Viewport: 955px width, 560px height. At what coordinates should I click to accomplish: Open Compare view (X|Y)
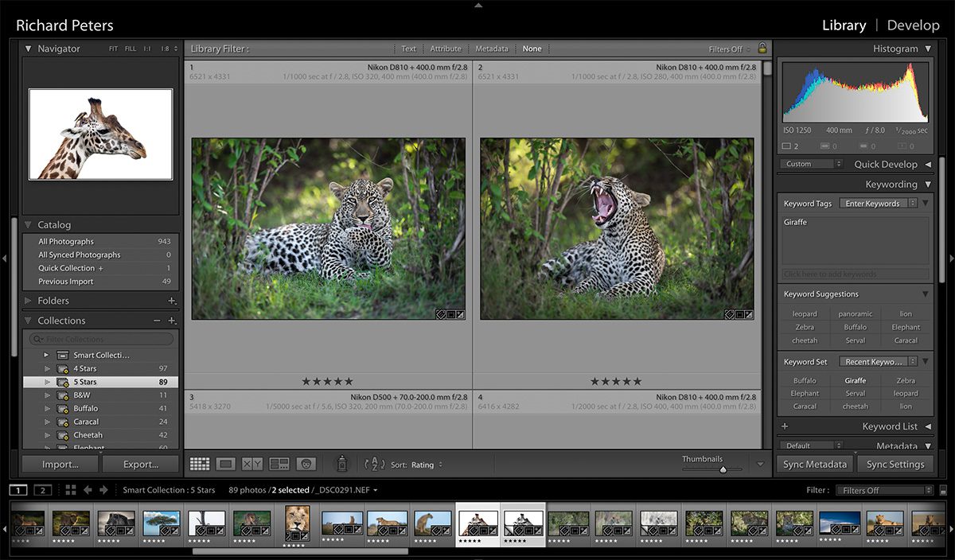252,464
